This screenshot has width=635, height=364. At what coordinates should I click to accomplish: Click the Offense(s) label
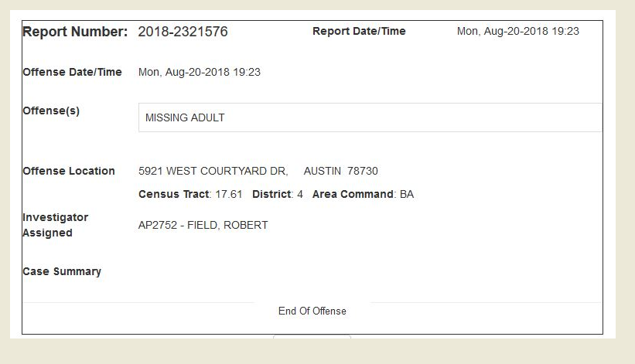click(51, 111)
